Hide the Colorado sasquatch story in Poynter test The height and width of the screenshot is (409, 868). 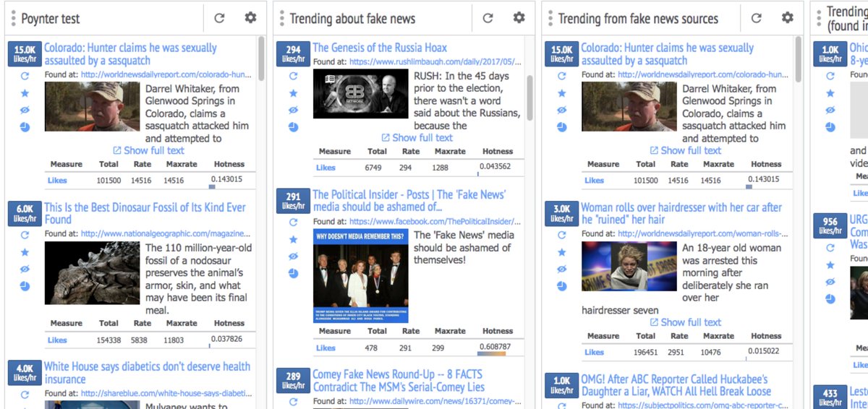[25, 110]
